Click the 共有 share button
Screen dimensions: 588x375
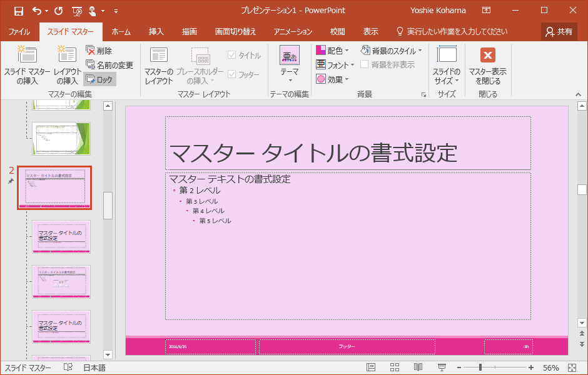[559, 32]
